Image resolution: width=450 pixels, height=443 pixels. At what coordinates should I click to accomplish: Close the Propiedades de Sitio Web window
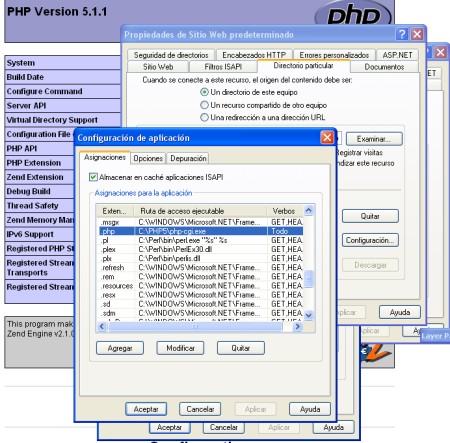(x=417, y=34)
